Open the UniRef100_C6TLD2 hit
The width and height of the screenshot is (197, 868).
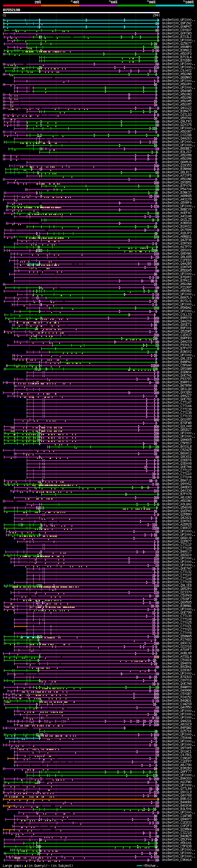point(177,115)
